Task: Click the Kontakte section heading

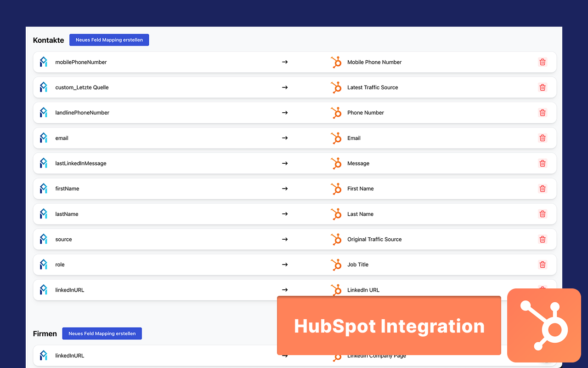Action: 49,40
